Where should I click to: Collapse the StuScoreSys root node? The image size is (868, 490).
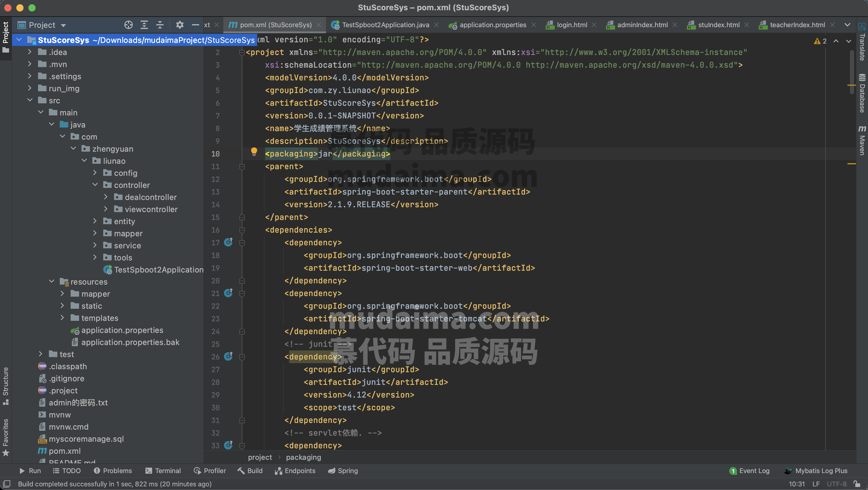tap(19, 40)
